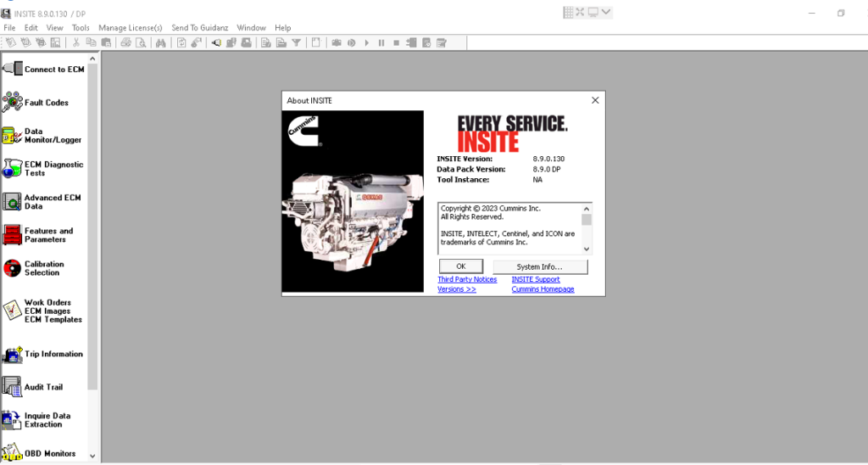This screenshot has width=868, height=465.
Task: Click OK in the About INSITE dialog
Action: pyautogui.click(x=461, y=266)
